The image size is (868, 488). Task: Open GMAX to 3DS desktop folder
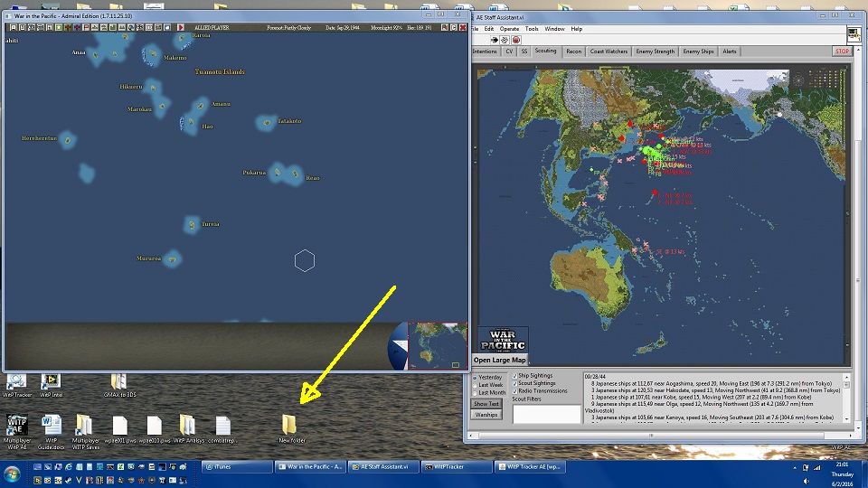(x=119, y=386)
